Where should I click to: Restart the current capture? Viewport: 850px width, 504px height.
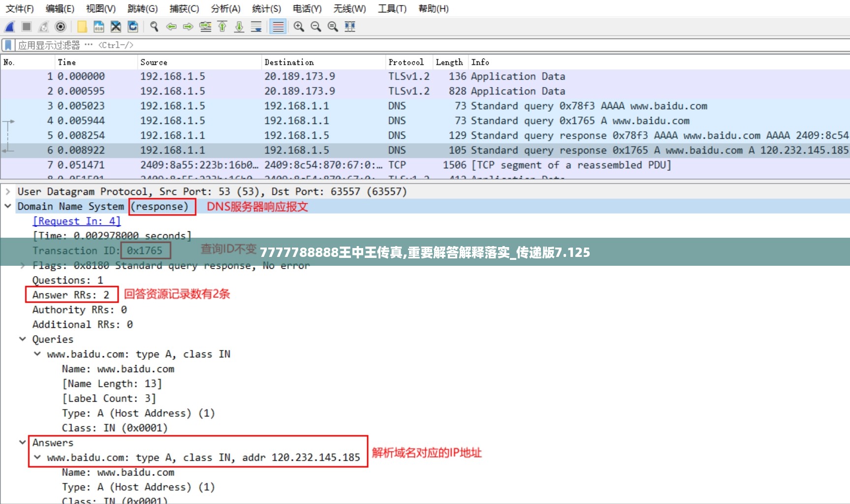click(44, 27)
